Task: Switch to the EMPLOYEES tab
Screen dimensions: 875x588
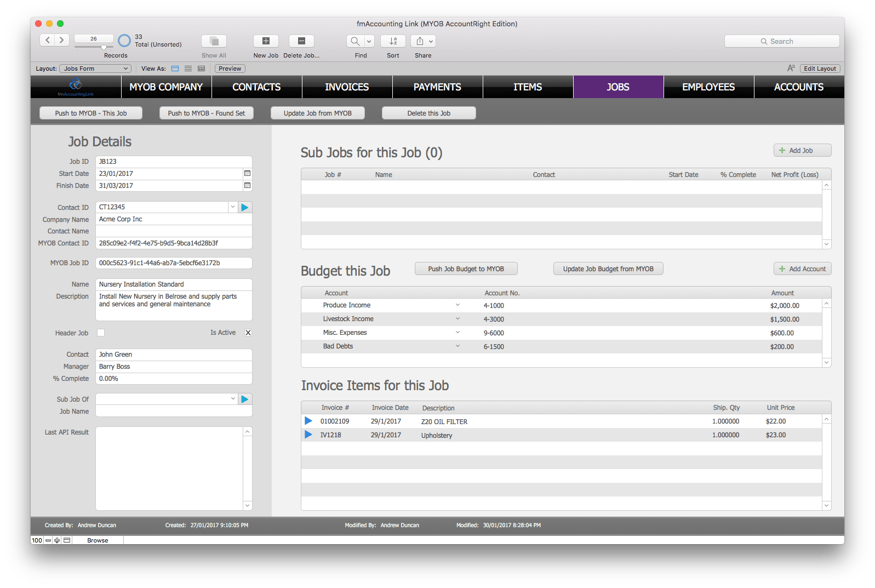Action: [708, 87]
